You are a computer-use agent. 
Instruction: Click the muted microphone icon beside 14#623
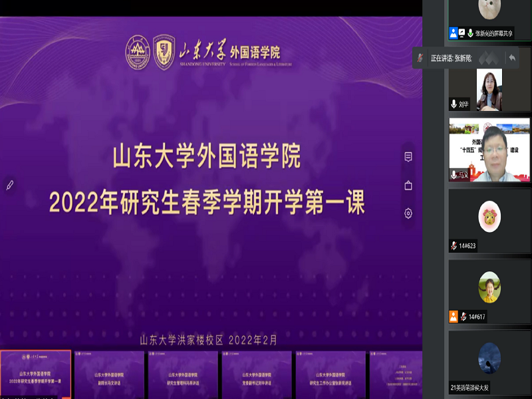point(454,245)
